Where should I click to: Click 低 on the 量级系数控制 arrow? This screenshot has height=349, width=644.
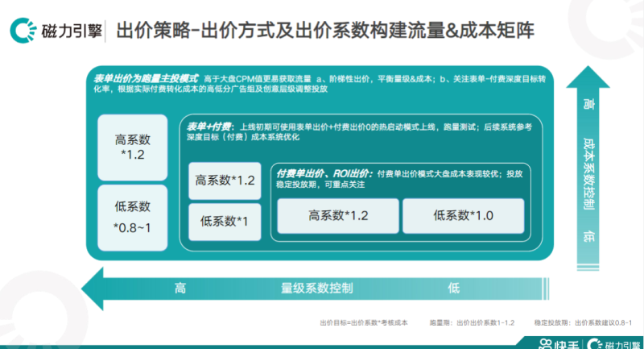coord(453,289)
